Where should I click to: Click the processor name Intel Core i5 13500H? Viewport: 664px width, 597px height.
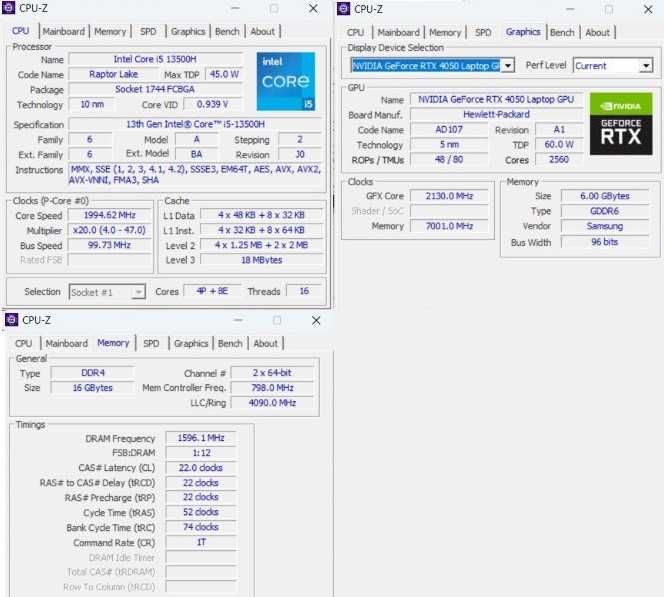(155, 59)
